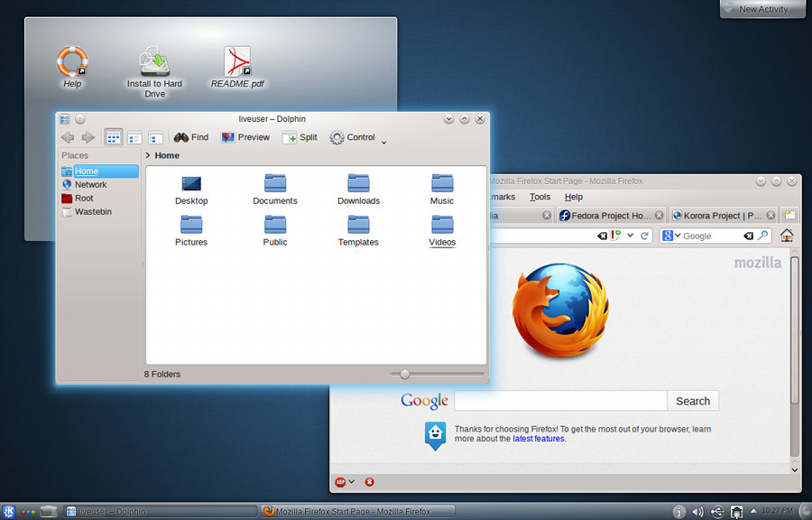The image size is (812, 520).
Task: Open the KDE application launcher
Action: (x=8, y=512)
